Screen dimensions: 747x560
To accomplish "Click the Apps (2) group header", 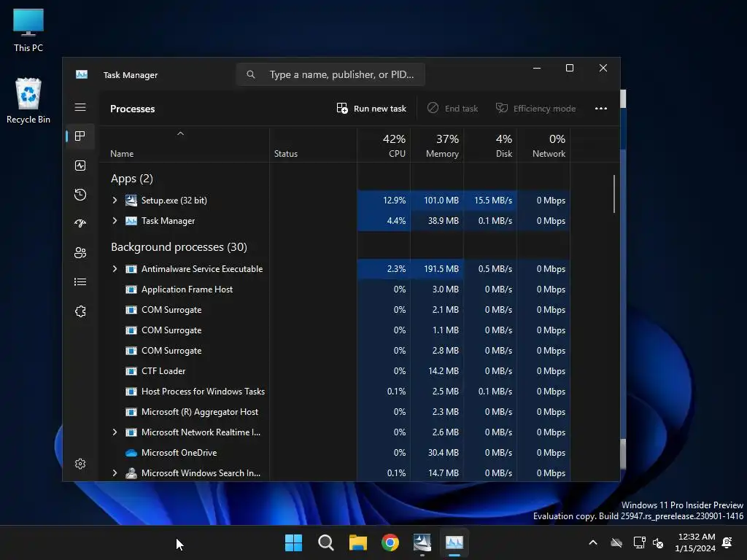I will (132, 179).
